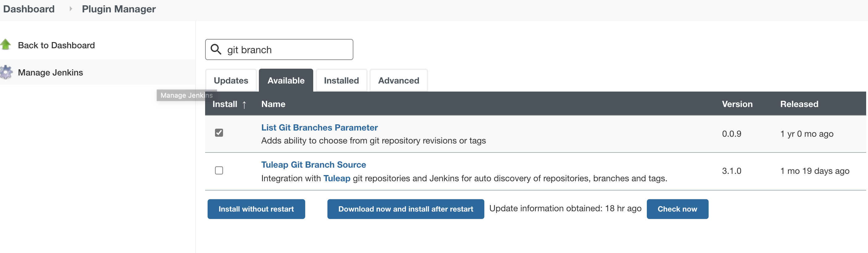Focus the plugin search field

[279, 49]
